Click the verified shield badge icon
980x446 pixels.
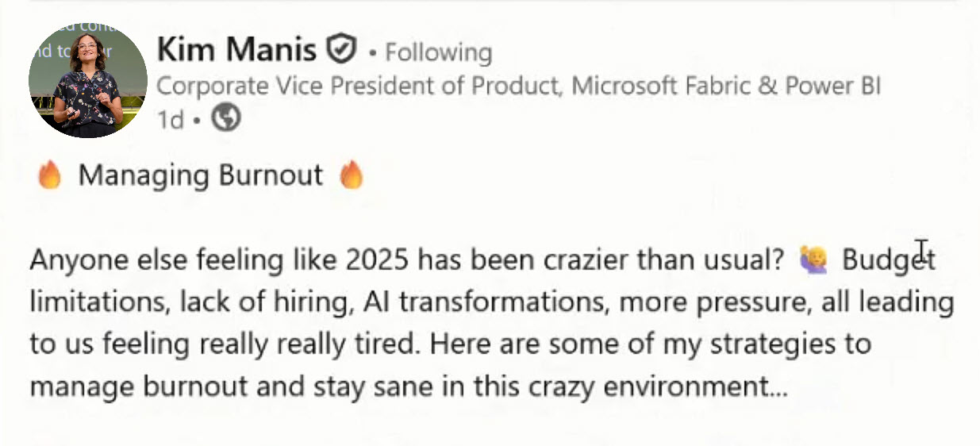click(x=341, y=50)
